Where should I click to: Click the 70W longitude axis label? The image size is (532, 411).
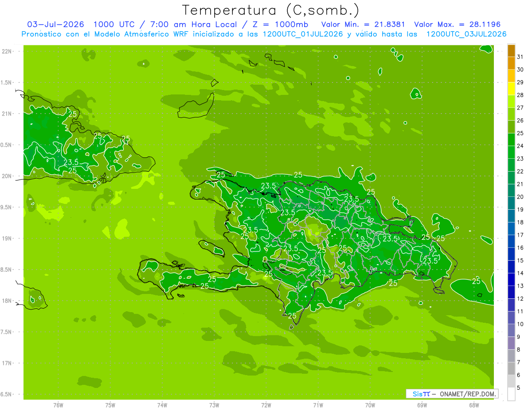click(370, 405)
